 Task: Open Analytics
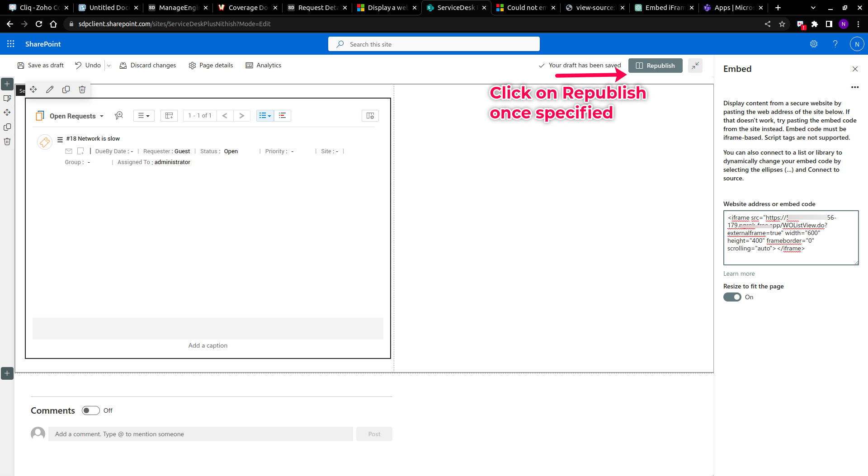(x=264, y=66)
